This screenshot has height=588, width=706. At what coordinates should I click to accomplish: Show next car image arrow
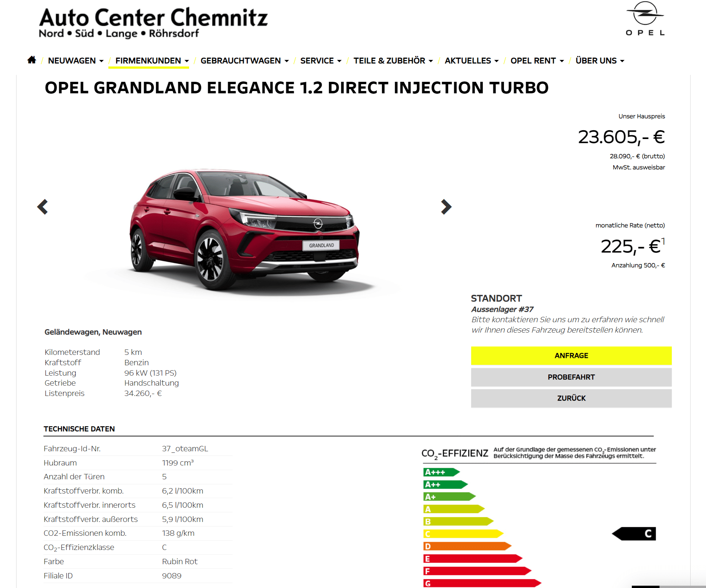(x=446, y=207)
